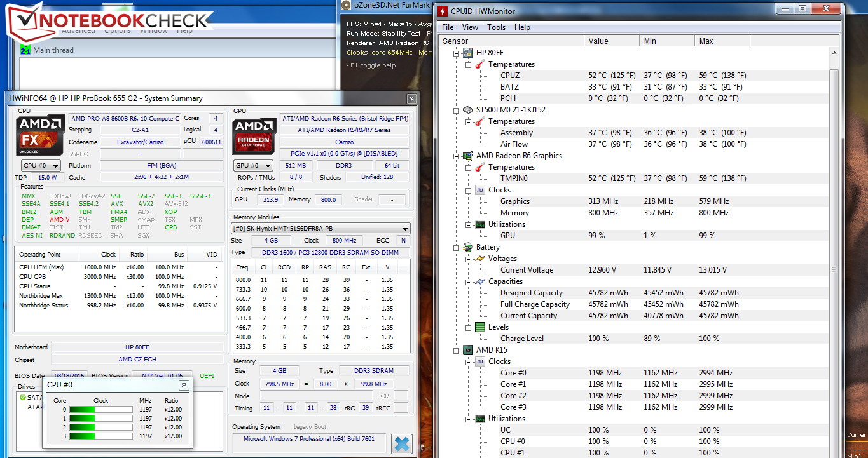Collapse the Battery tree node
Viewport: 868px width, 458px height.
[457, 247]
